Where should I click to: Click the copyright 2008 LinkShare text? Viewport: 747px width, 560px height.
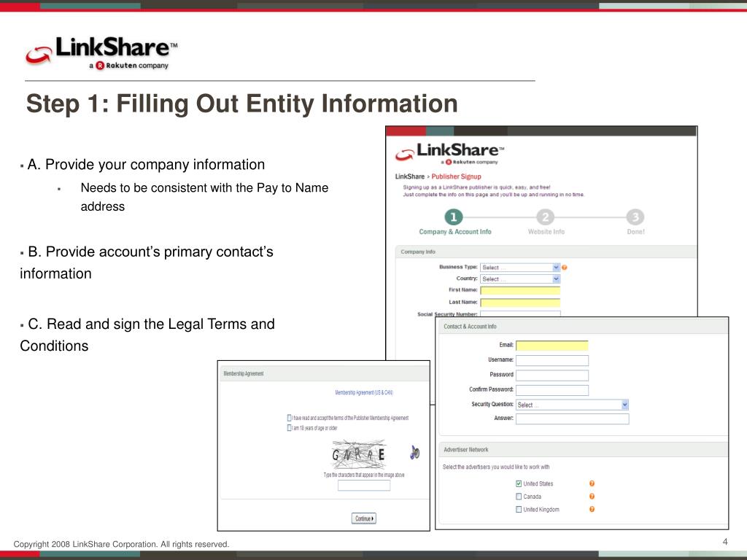click(122, 544)
